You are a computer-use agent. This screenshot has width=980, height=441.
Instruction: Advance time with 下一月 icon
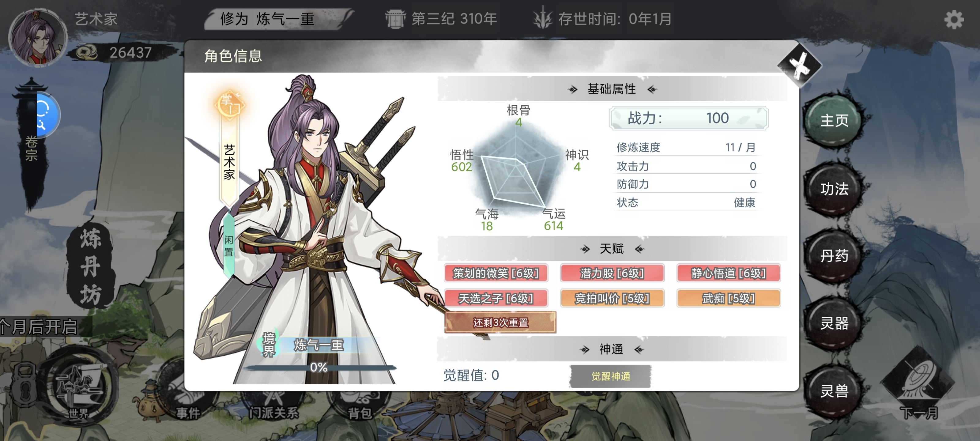919,384
